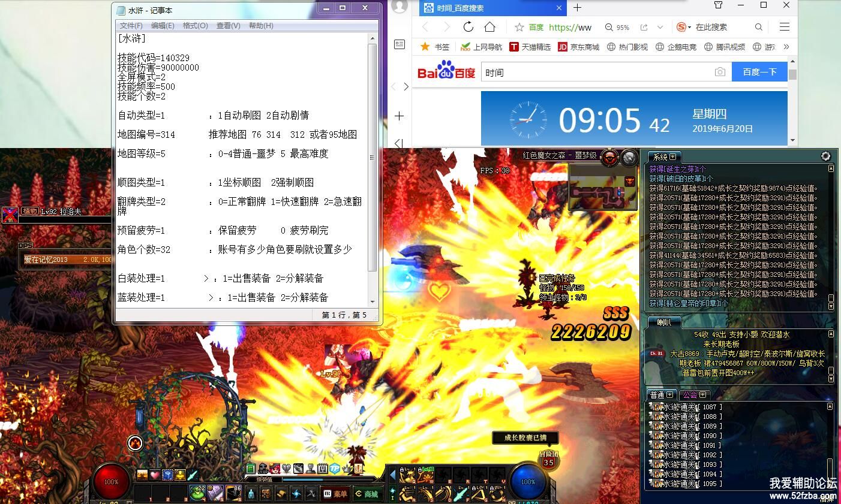Open the browser sidebar news icon
This screenshot has width=841, height=504.
click(400, 44)
